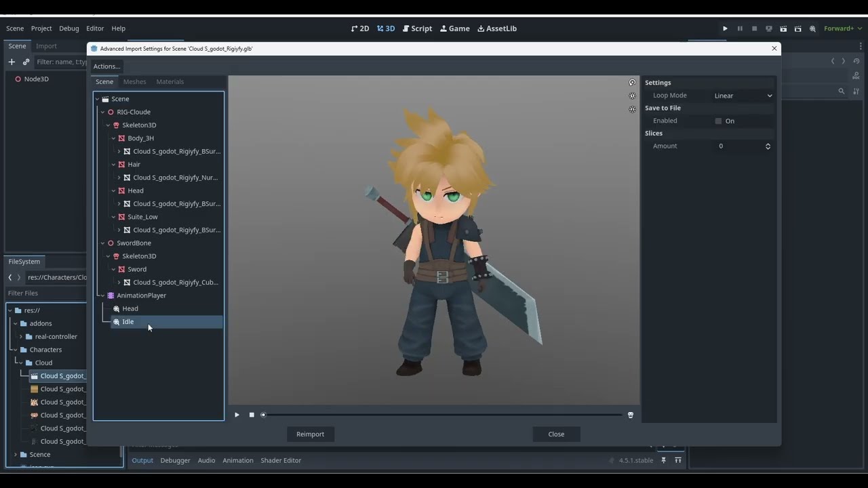Run a specific scene

tap(797, 28)
